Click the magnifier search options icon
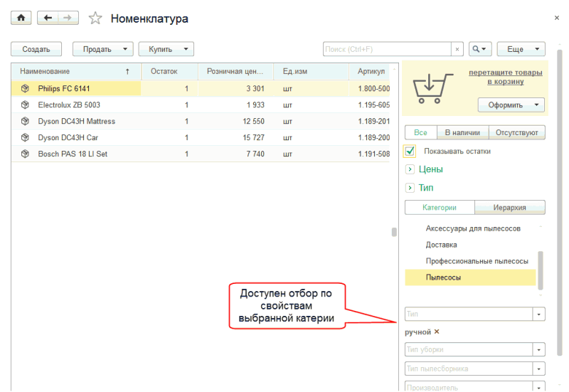The width and height of the screenshot is (569, 392). click(x=481, y=49)
